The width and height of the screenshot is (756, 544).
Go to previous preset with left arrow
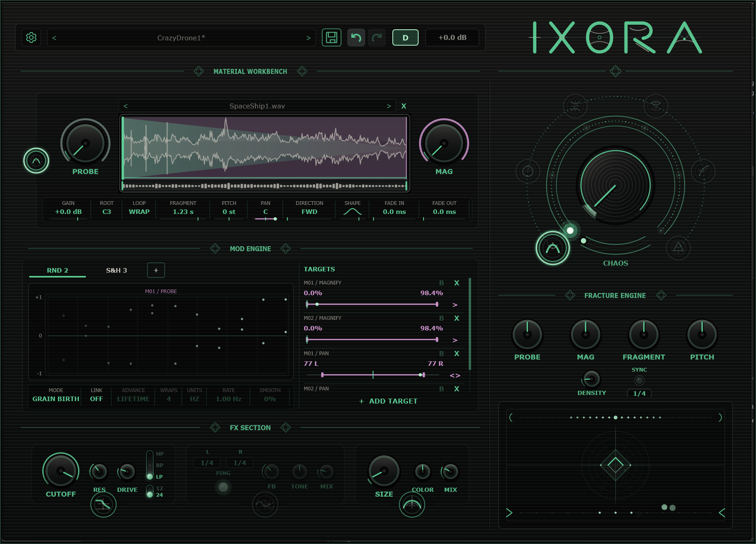(x=54, y=38)
